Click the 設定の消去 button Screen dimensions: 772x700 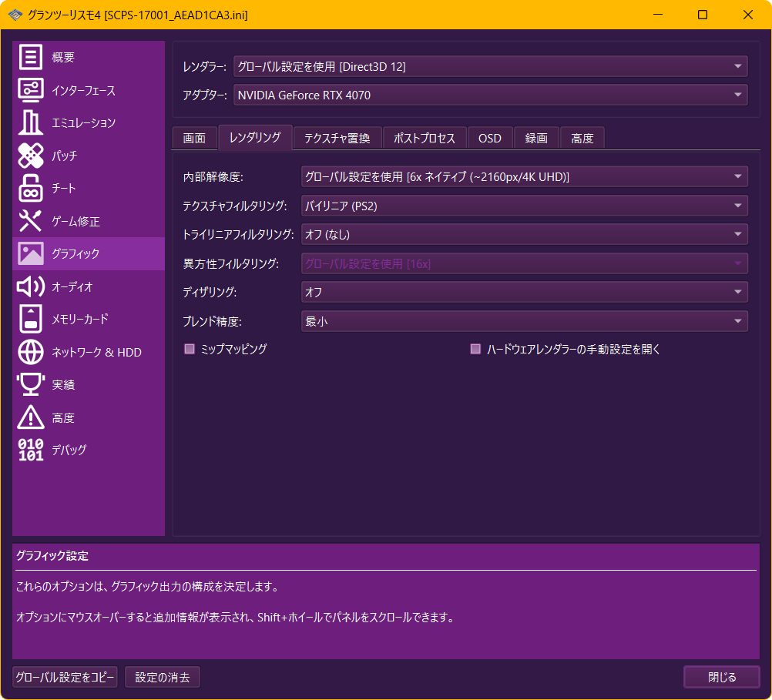click(162, 678)
